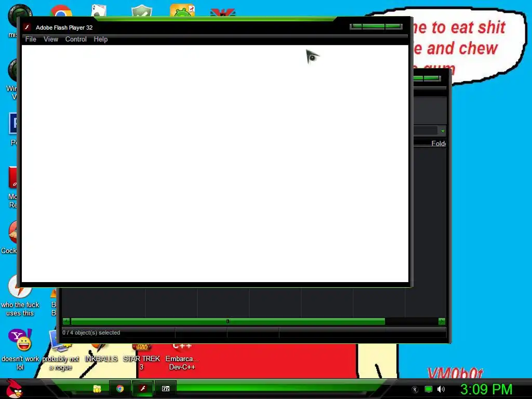Viewport: 532px width, 399px height.
Task: Open the File menu in Flash Player
Action: [x=31, y=39]
